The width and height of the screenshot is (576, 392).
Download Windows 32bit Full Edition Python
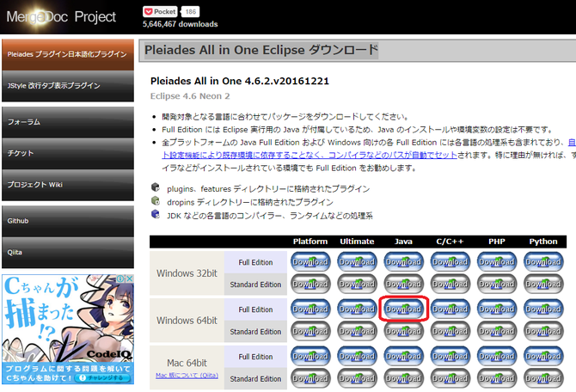(543, 262)
